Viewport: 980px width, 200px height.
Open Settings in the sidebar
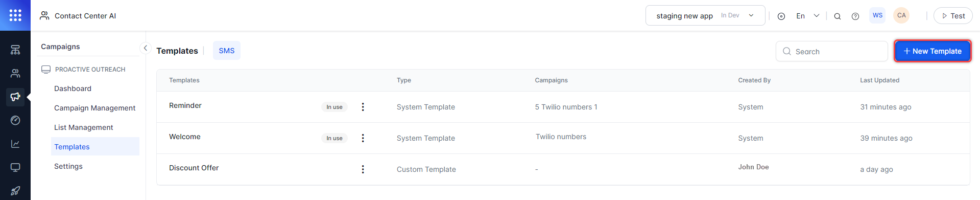[68, 166]
